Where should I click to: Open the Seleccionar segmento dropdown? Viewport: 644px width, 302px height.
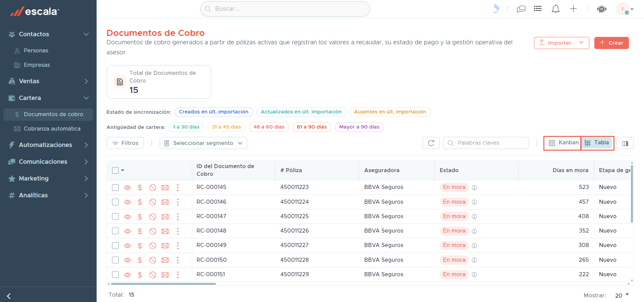coord(203,143)
